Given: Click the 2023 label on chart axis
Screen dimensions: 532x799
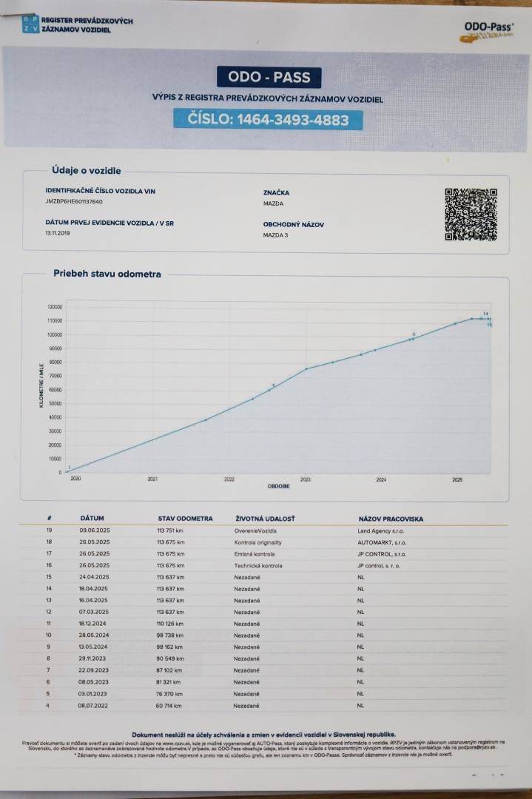Looking at the screenshot, I should pos(306,479).
